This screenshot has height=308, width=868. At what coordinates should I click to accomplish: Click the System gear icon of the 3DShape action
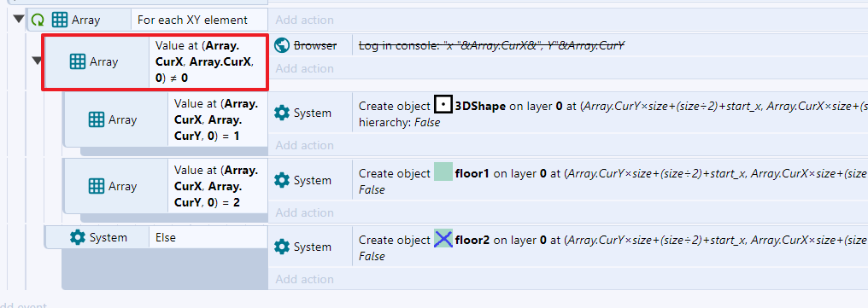click(282, 113)
